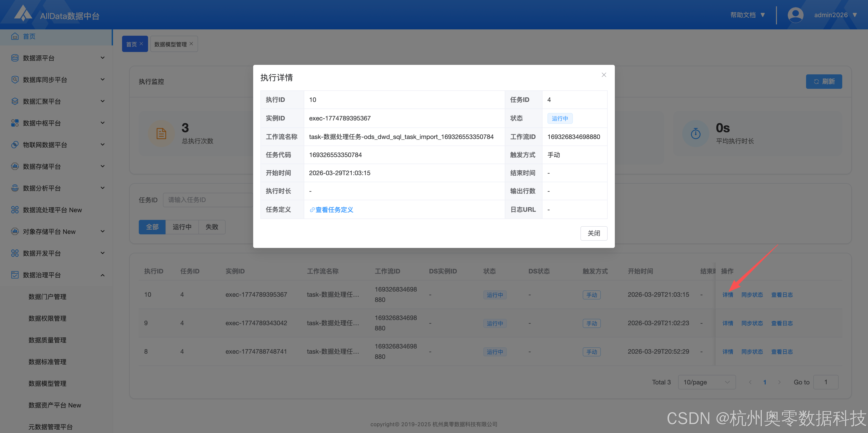Viewport: 868px width, 433px height.
Task: Select the 运行中 status filter
Action: 182,227
